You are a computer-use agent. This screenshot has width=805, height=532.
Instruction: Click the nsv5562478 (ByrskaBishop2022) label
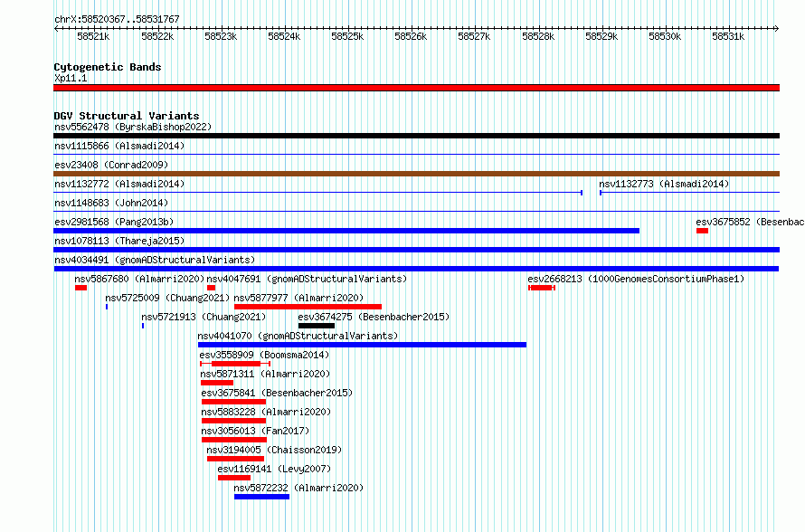(x=133, y=127)
